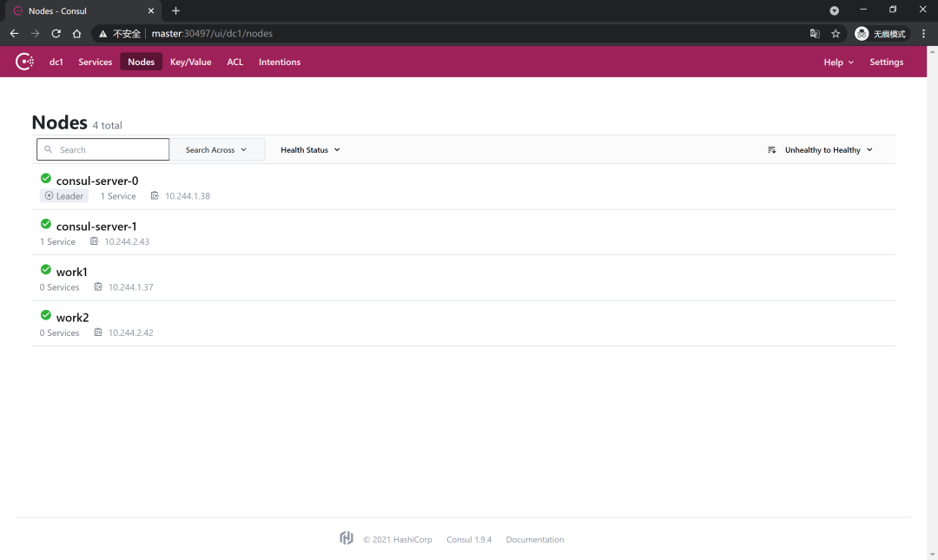Click the browser forward arrow
Viewport: 938px width, 560px height.
pos(36,34)
